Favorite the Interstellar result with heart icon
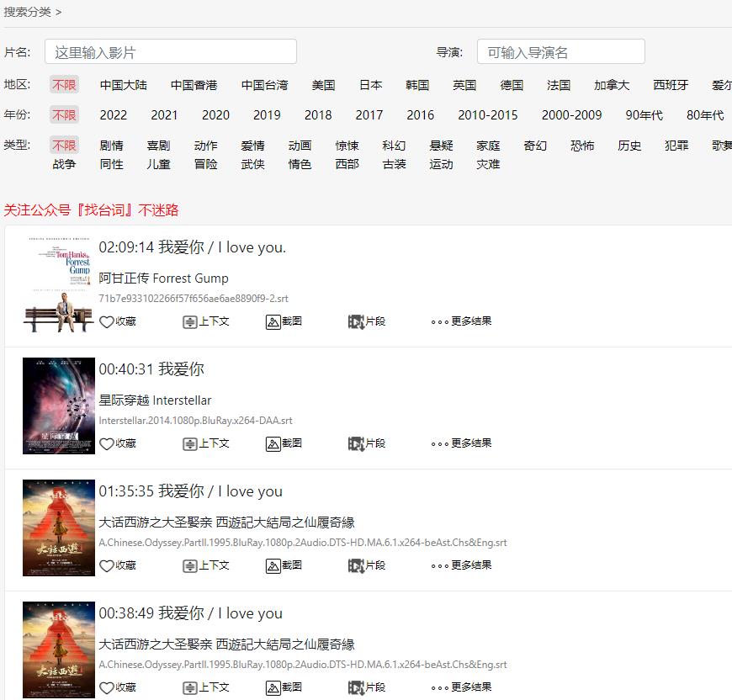 (107, 443)
